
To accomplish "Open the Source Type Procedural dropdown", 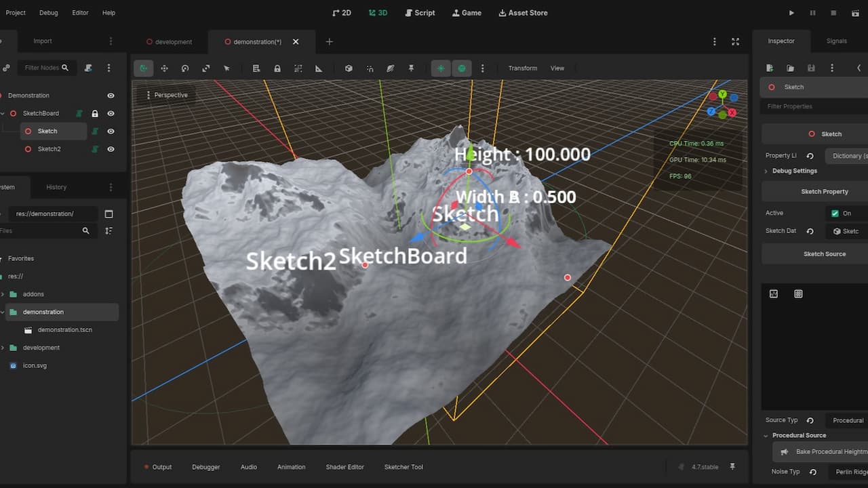I will coord(846,420).
